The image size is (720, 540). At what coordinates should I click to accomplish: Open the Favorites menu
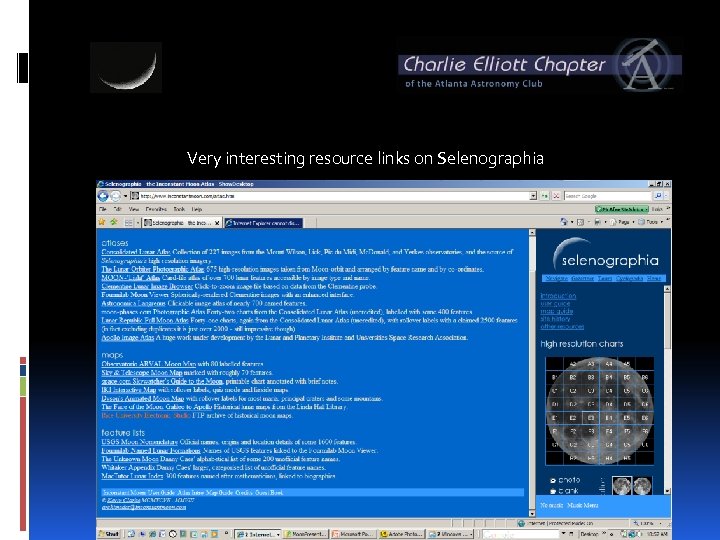click(x=156, y=209)
